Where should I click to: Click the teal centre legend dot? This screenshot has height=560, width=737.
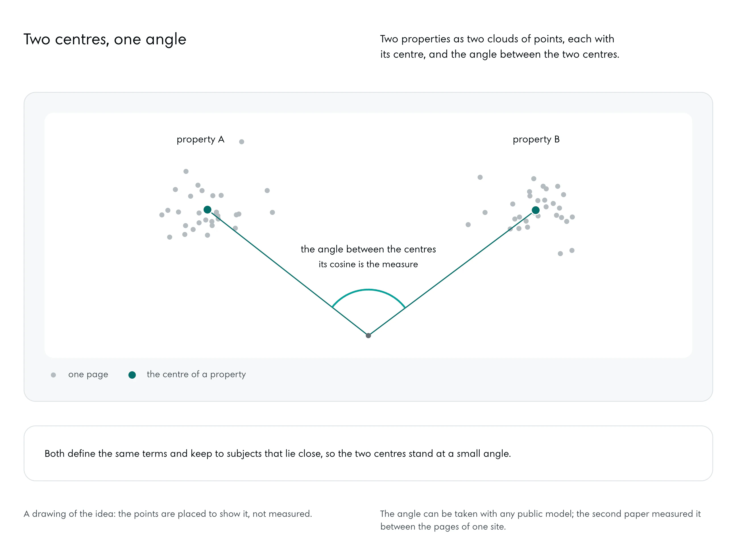pyautogui.click(x=132, y=375)
